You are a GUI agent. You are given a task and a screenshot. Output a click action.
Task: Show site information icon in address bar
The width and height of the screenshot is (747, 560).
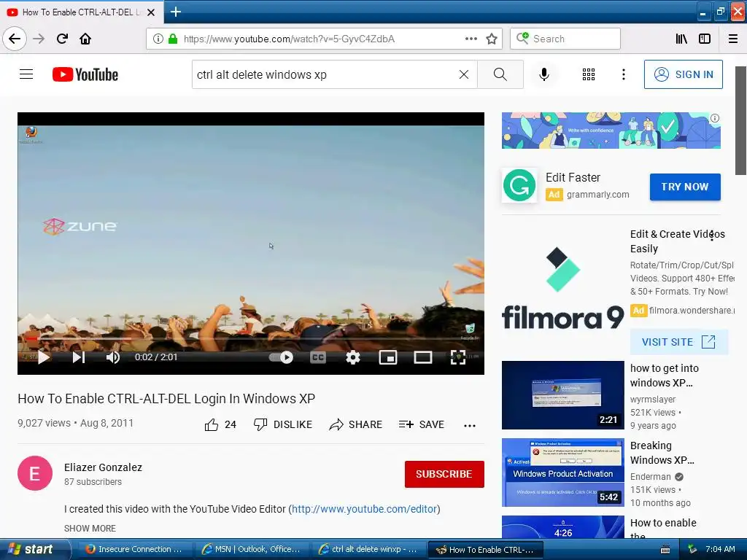click(158, 39)
